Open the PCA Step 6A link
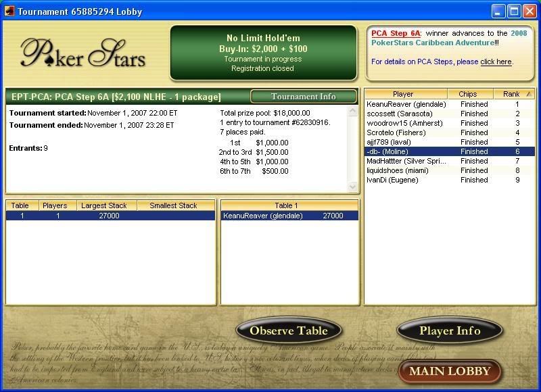This screenshot has height=392, width=541. pos(396,33)
